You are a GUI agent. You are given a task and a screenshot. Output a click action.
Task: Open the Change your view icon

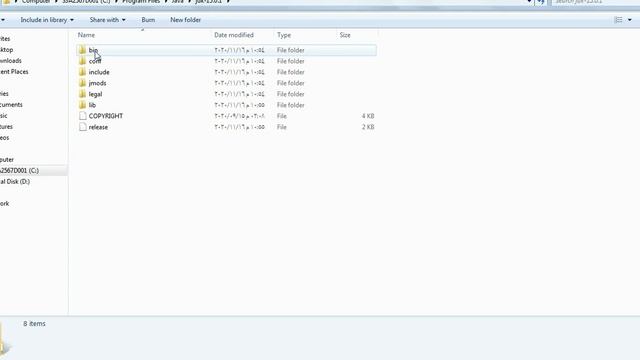pos(618,20)
